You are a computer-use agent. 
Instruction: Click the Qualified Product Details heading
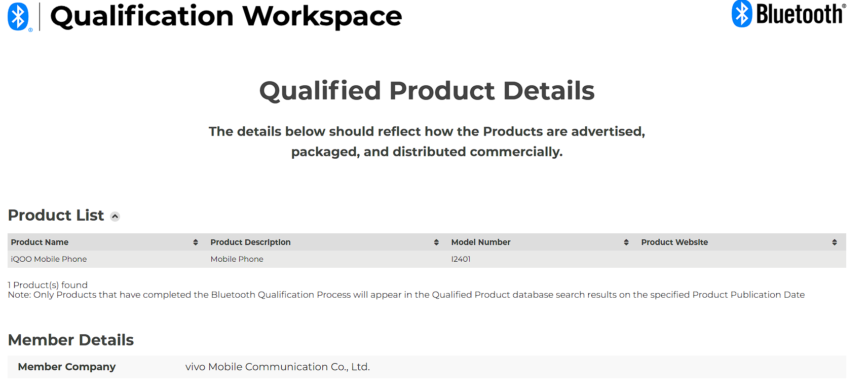[427, 91]
